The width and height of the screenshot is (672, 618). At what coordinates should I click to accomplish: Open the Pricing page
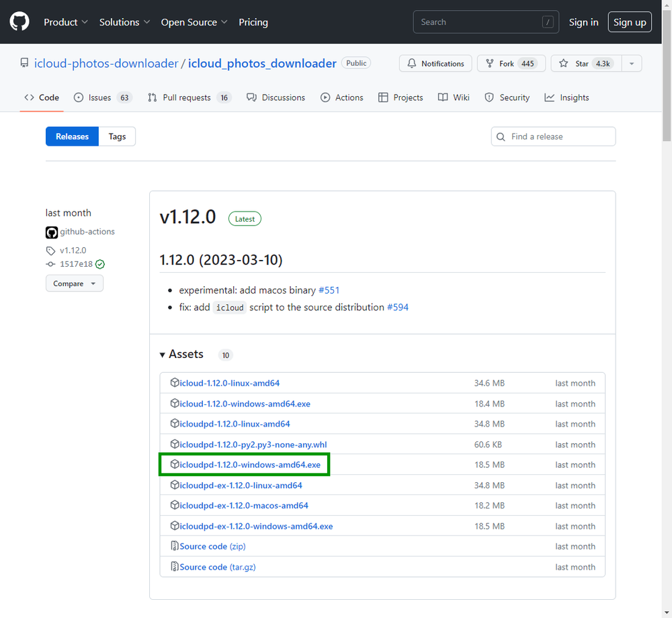[253, 22]
